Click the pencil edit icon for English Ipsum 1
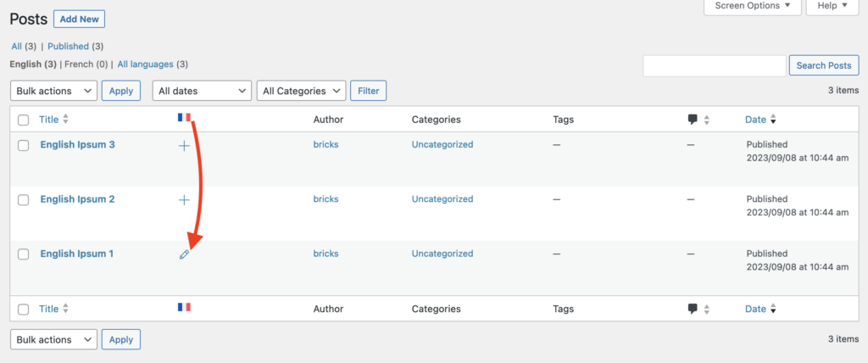The height and width of the screenshot is (363, 868). click(x=184, y=254)
